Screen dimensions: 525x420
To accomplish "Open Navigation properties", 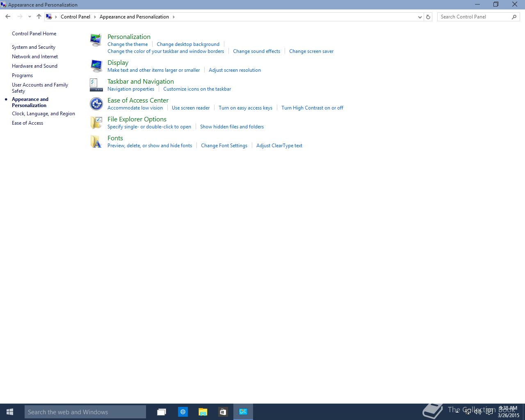I will coord(131,89).
